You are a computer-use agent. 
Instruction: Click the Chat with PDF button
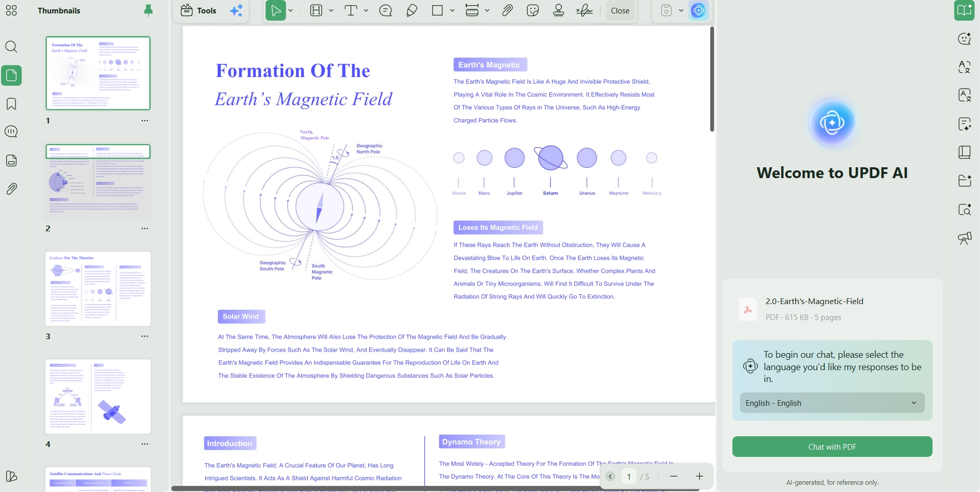pyautogui.click(x=832, y=447)
